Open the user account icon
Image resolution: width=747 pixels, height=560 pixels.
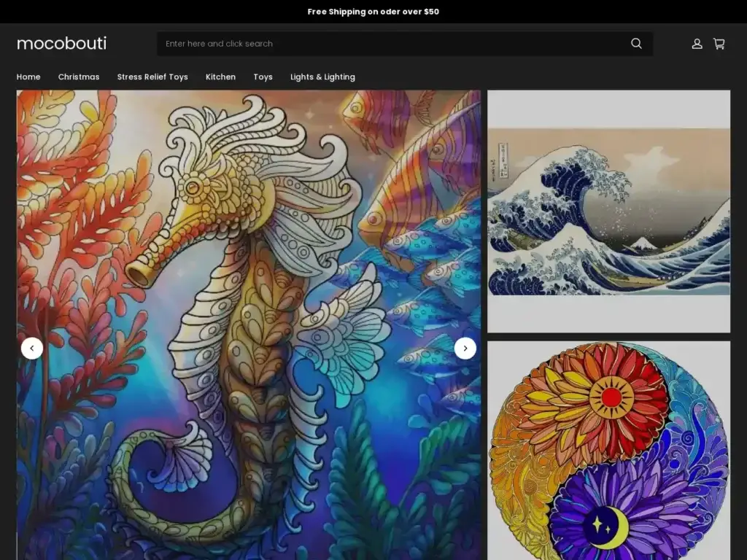tap(697, 44)
